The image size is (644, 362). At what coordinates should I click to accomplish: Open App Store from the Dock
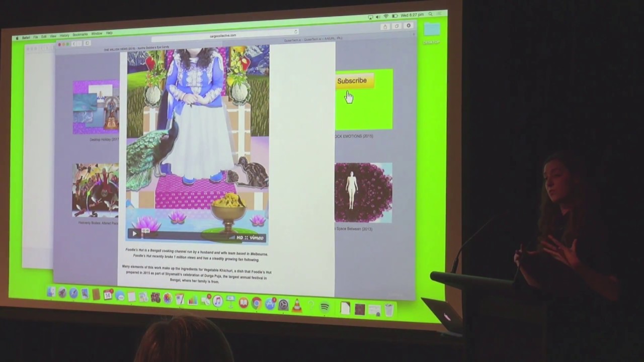pyautogui.click(x=270, y=304)
